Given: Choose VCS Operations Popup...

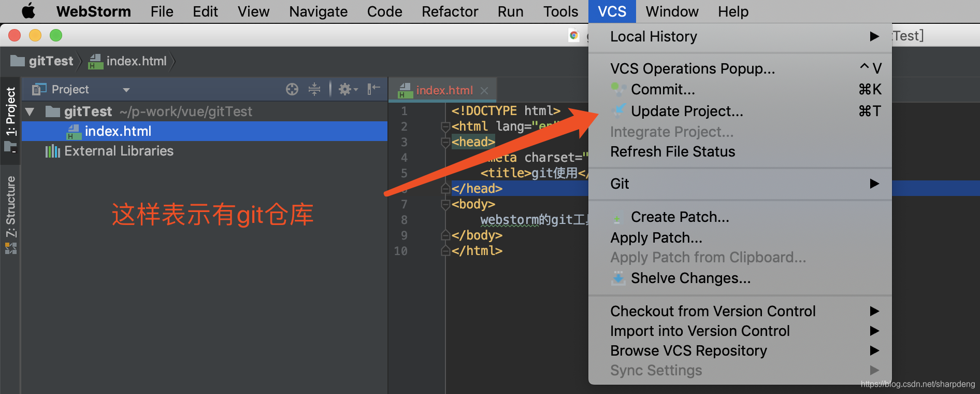Looking at the screenshot, I should pyautogui.click(x=740, y=68).
